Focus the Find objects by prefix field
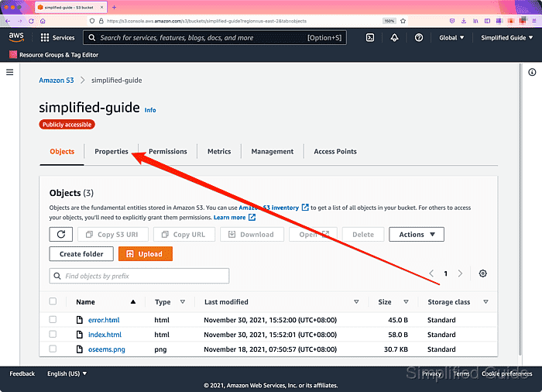The image size is (542, 392). click(x=139, y=276)
